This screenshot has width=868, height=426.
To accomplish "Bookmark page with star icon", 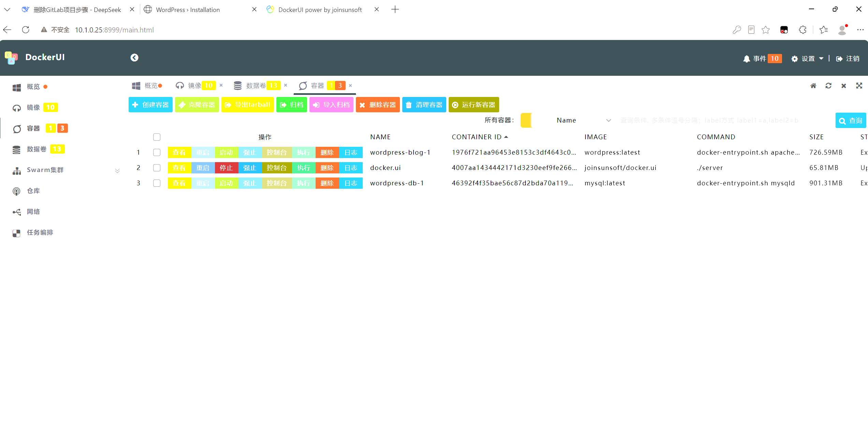I will [x=766, y=30].
